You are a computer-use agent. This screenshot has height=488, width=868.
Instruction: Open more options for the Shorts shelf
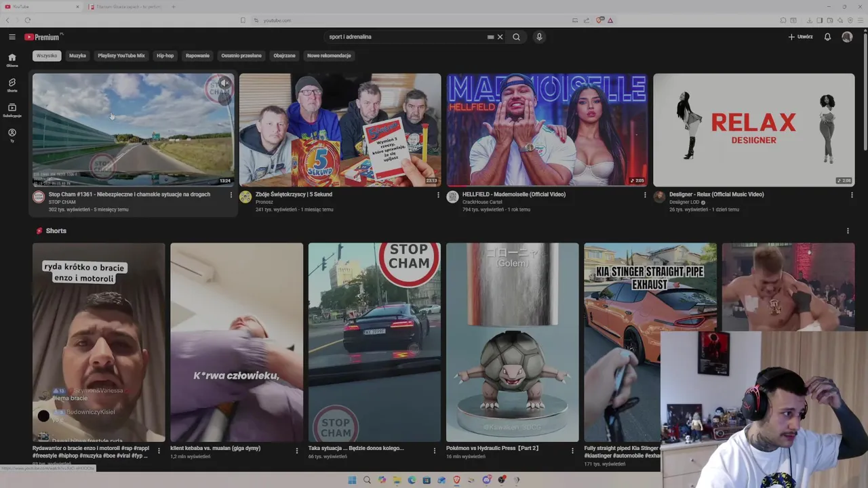848,231
